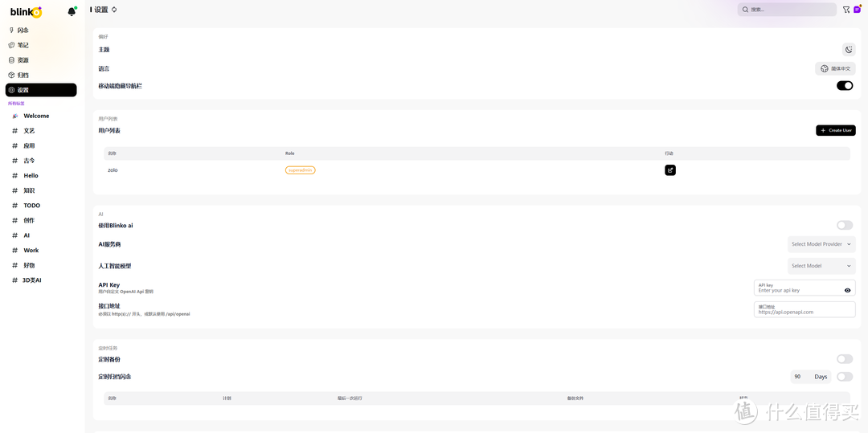
Task: Go to 笔记 in sidebar
Action: (x=41, y=45)
